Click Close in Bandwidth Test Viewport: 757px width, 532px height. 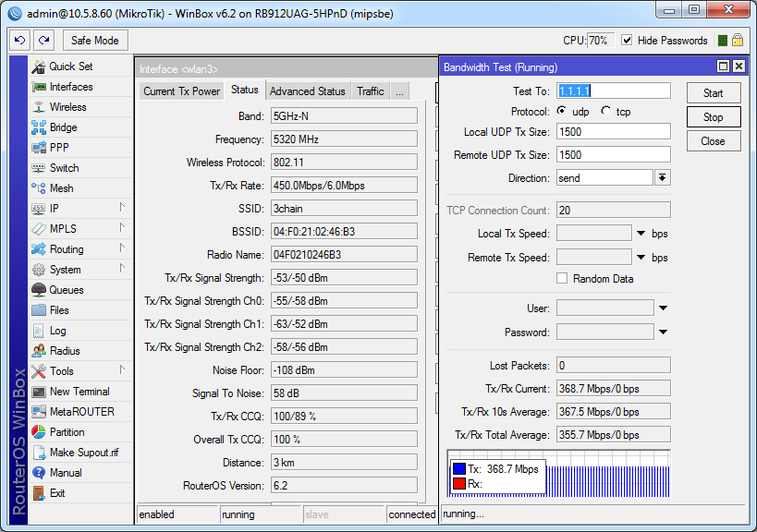[714, 141]
